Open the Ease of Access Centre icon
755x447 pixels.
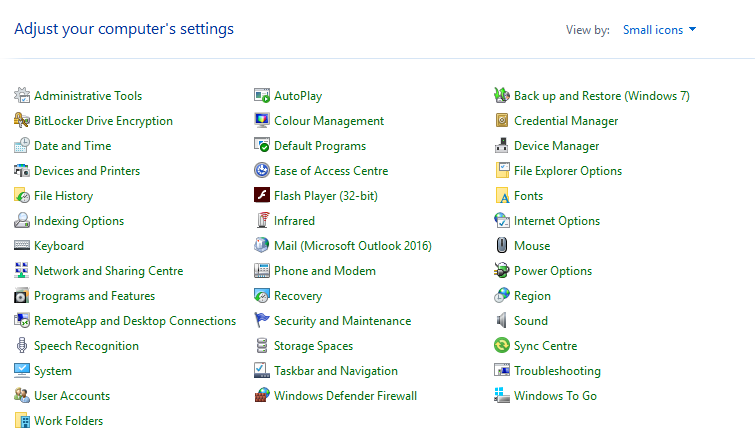point(262,171)
